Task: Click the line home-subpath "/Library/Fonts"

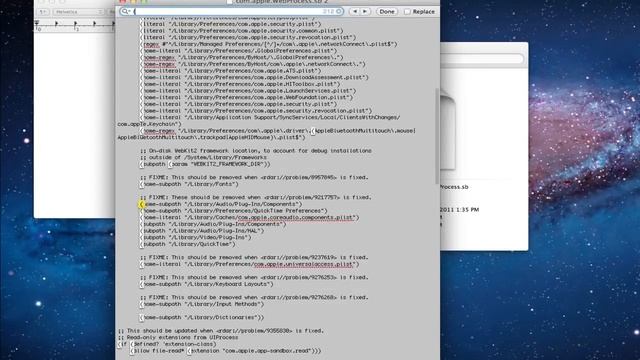Action: [x=189, y=184]
